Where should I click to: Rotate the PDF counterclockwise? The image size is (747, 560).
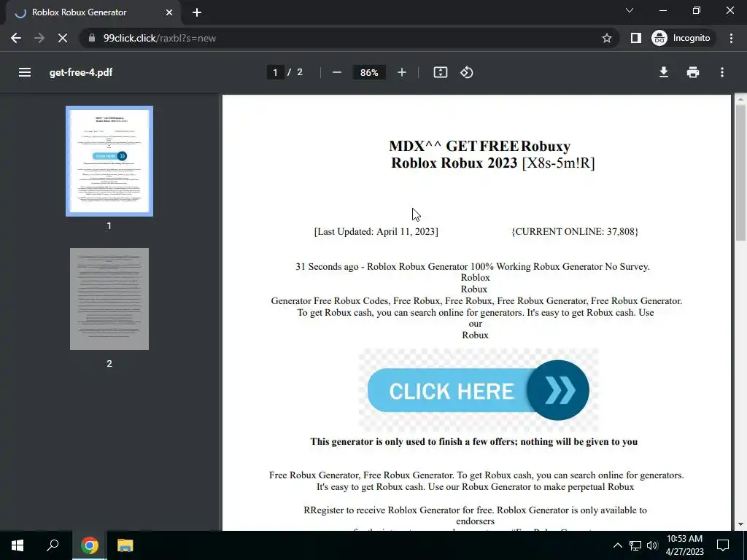click(466, 72)
